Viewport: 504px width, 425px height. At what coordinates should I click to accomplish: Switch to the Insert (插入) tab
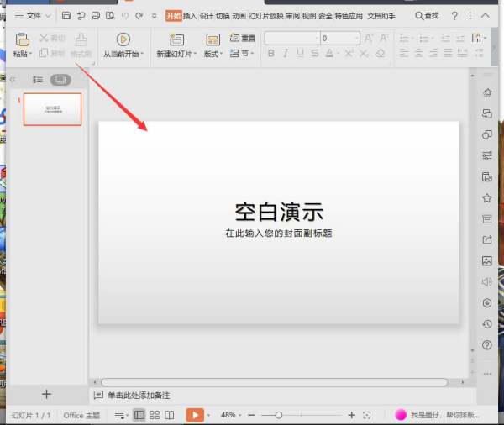190,16
